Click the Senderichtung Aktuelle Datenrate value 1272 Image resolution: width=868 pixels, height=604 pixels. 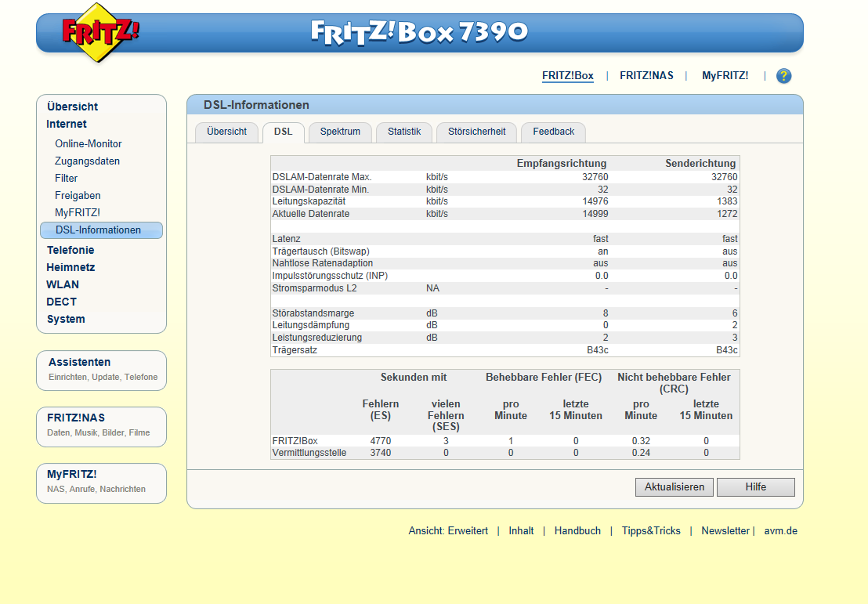(727, 214)
